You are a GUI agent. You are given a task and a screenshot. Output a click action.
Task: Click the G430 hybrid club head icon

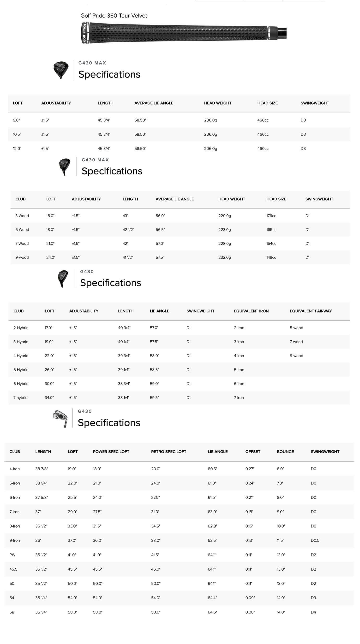click(63, 278)
